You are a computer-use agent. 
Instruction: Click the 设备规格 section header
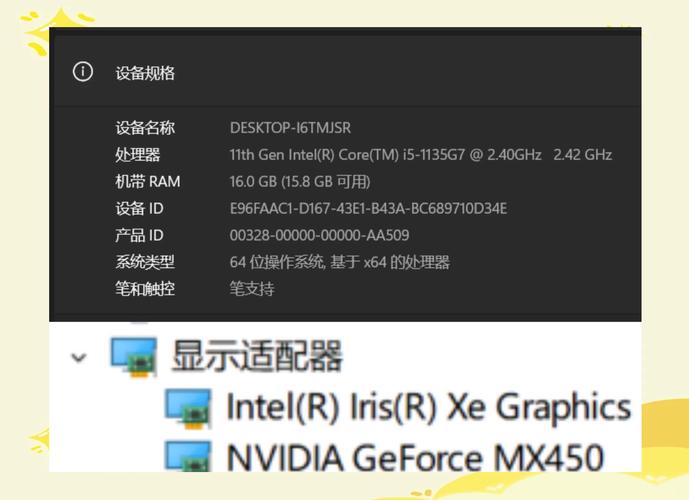point(145,73)
